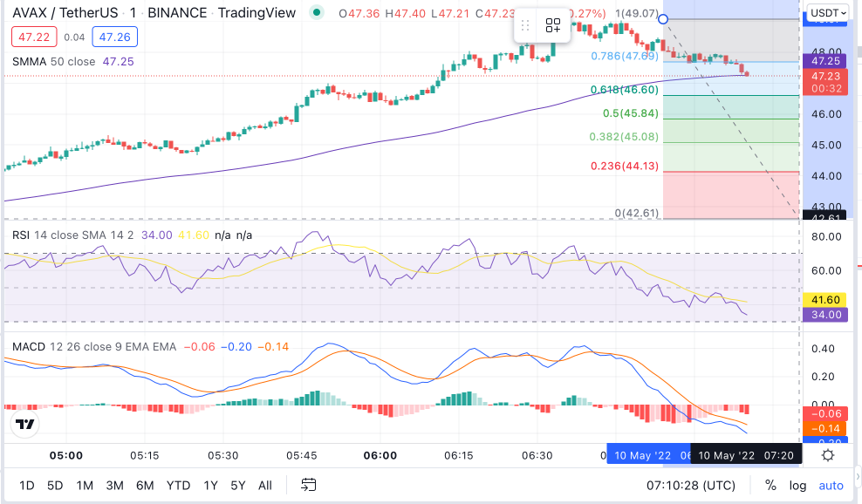
Task: Click the add-widget grid icon in floating toolbar
Action: coord(553,25)
